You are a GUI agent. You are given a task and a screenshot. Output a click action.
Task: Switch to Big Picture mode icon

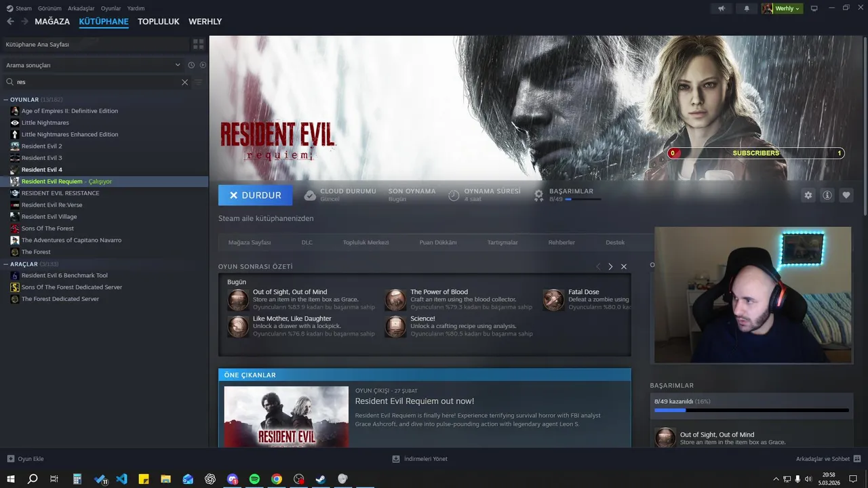[x=814, y=8]
